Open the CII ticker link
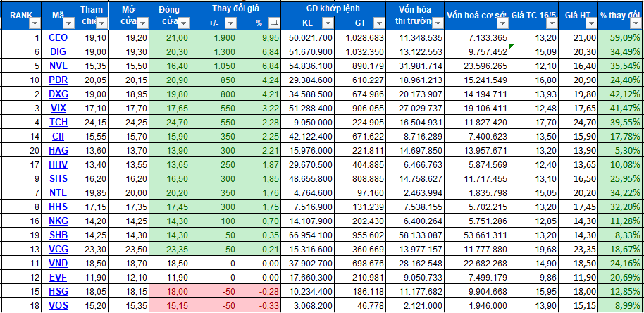This screenshot has width=644, height=313. point(58,136)
